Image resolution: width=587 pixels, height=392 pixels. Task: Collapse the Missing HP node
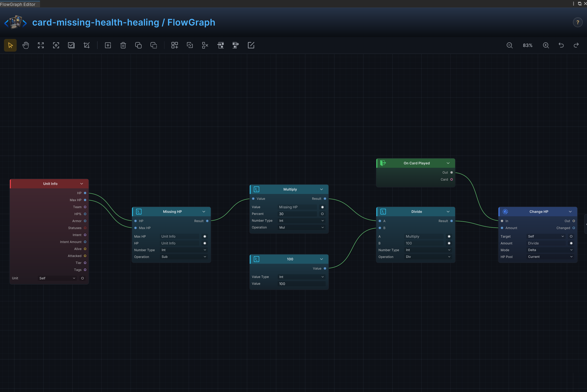coord(204,212)
